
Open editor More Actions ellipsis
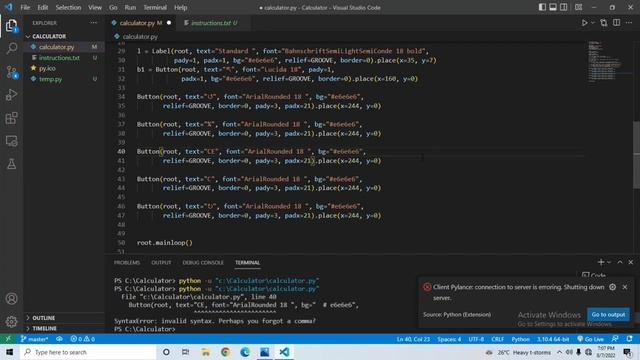(x=629, y=23)
